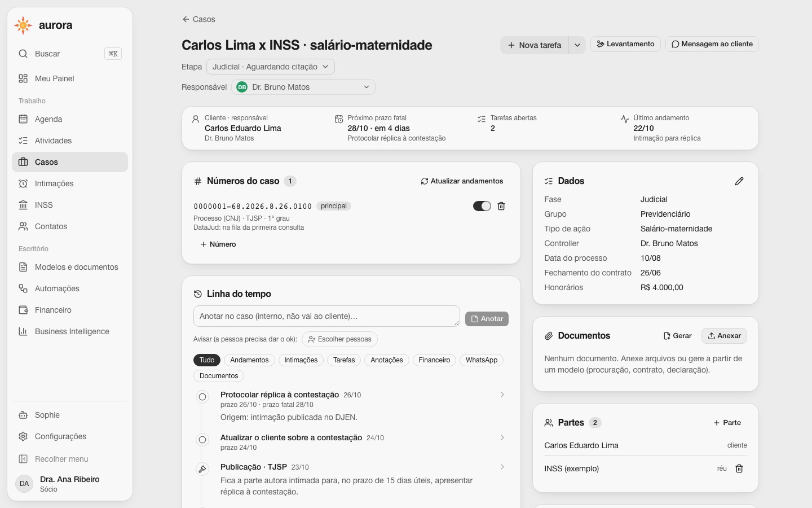The height and width of the screenshot is (508, 812).
Task: Open Financeiro in the sidebar
Action: tap(70, 310)
